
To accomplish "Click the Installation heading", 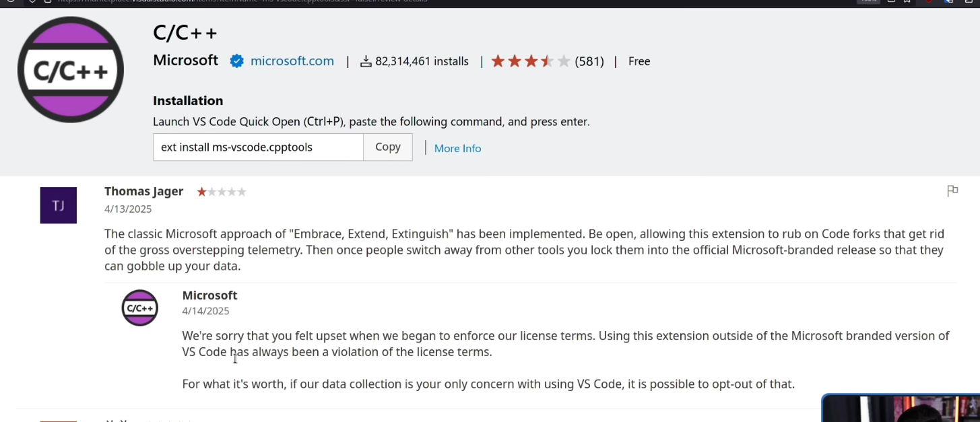I will 188,100.
